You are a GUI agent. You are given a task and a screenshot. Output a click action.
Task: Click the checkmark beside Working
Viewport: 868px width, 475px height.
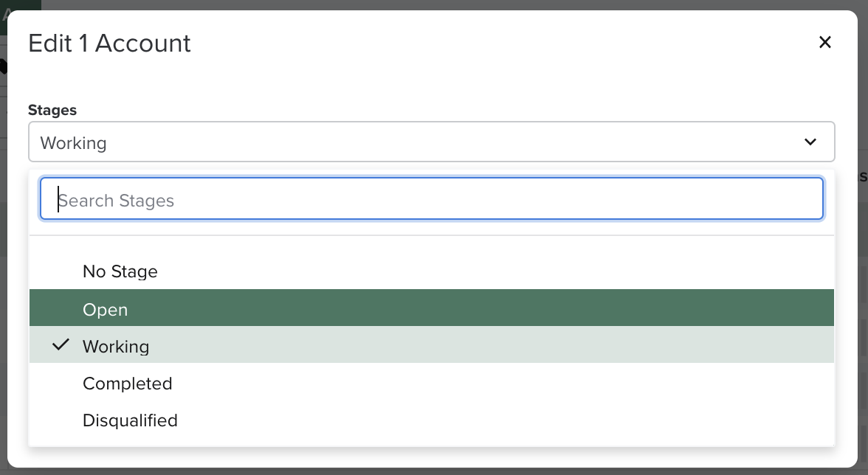61,344
